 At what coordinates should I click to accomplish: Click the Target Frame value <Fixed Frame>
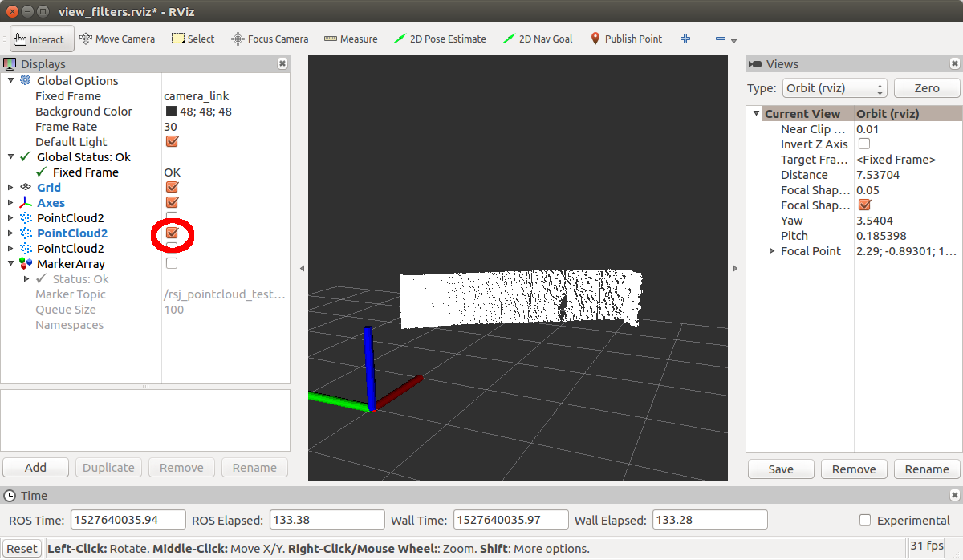[x=896, y=160]
